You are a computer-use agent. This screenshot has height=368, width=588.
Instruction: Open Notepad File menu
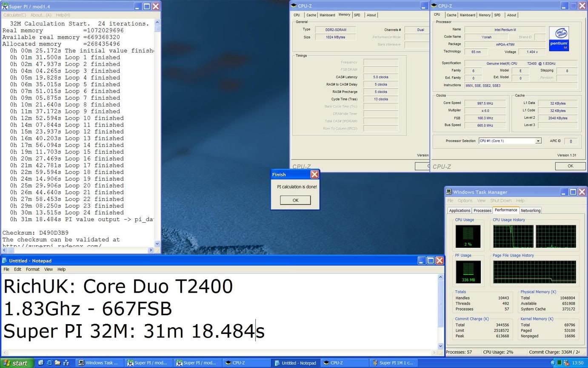(x=6, y=269)
